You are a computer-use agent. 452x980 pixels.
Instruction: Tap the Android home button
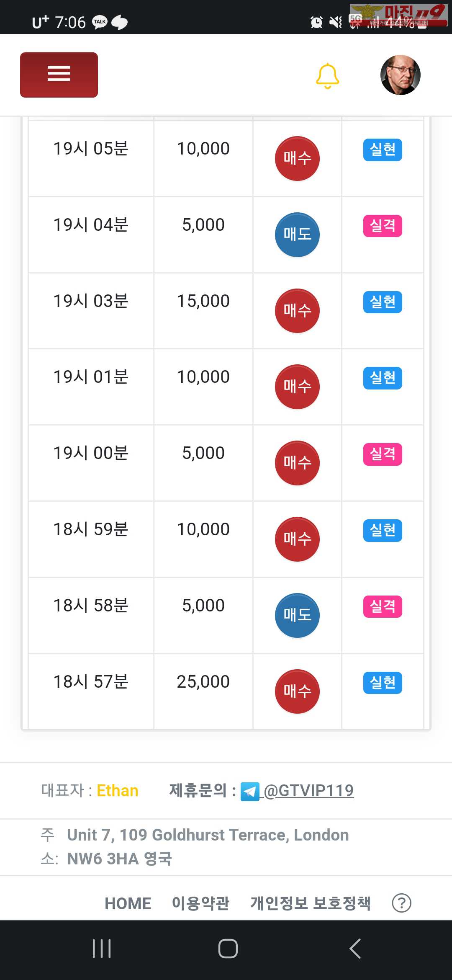pyautogui.click(x=228, y=949)
